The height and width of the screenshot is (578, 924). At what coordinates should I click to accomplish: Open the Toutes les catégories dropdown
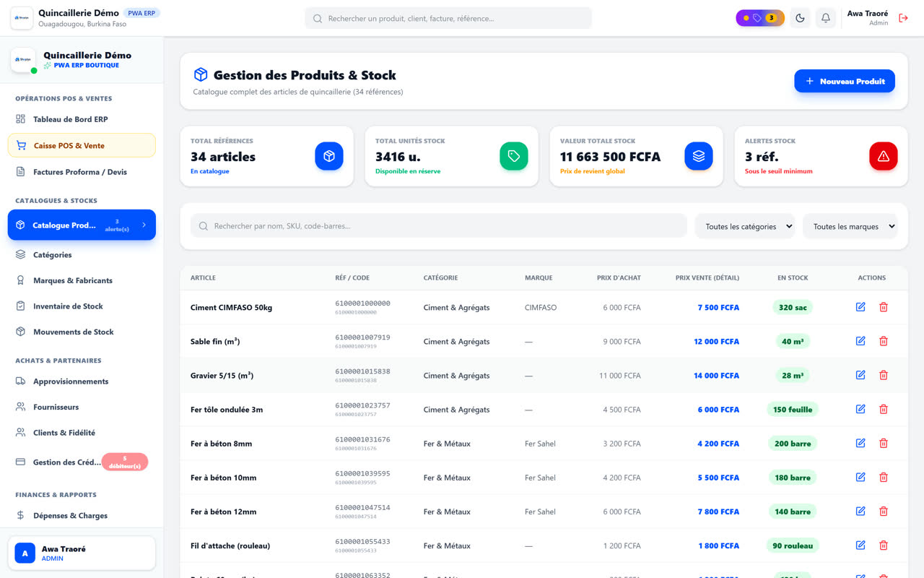click(x=745, y=226)
